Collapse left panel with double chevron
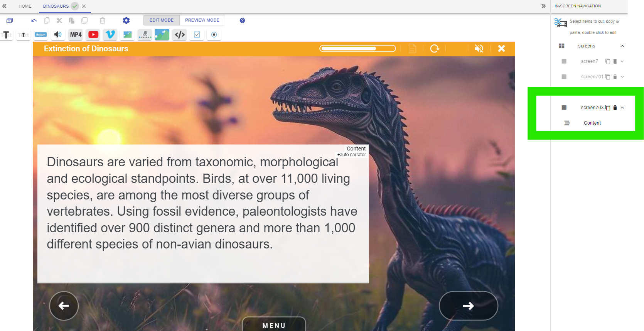Viewport: 644px width, 331px height. (5, 6)
